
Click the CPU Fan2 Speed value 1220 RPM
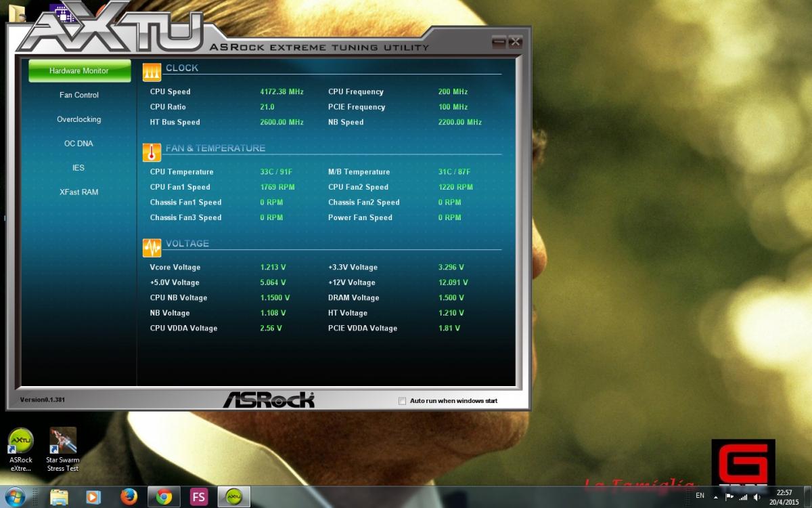[455, 187]
